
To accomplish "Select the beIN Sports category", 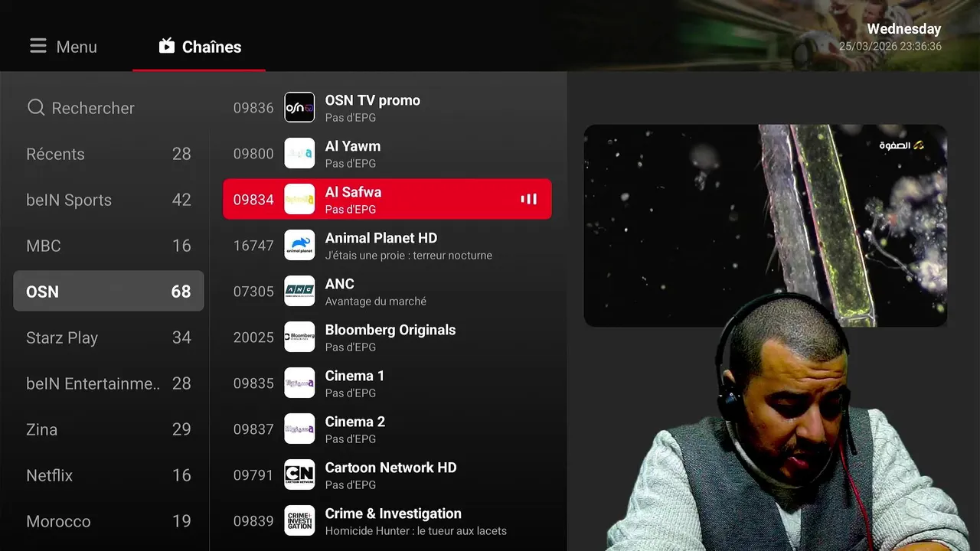I will pos(109,200).
